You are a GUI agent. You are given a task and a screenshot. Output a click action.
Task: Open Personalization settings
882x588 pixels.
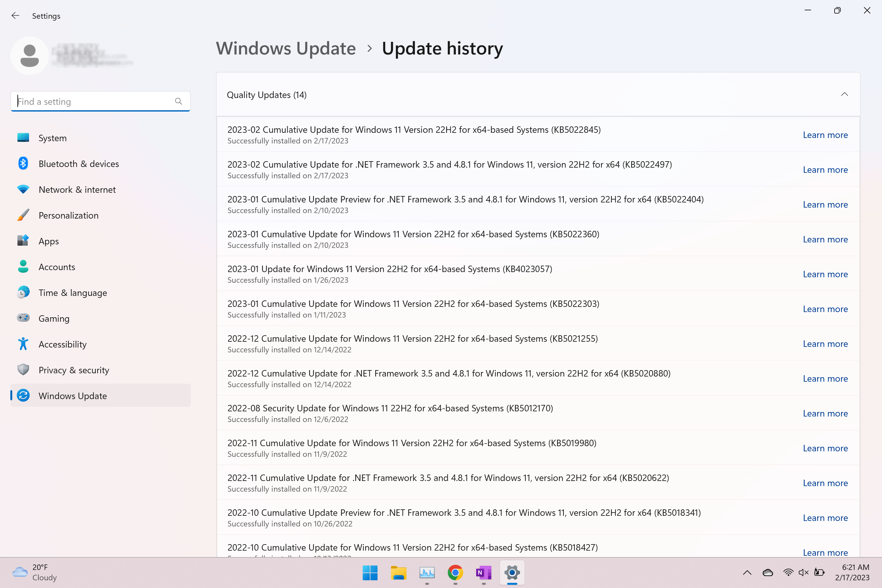68,216
